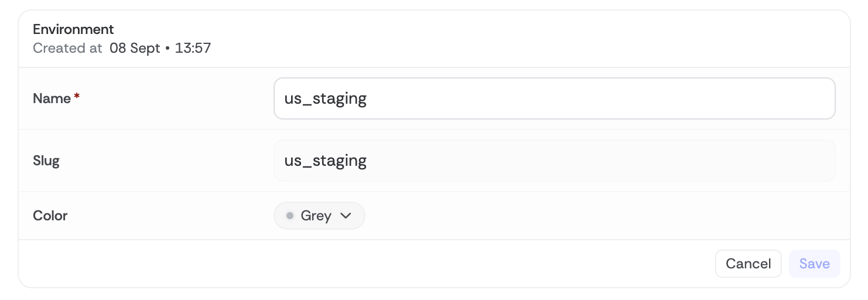Focus the environment Name text box
The width and height of the screenshot is (868, 300).
[554, 98]
